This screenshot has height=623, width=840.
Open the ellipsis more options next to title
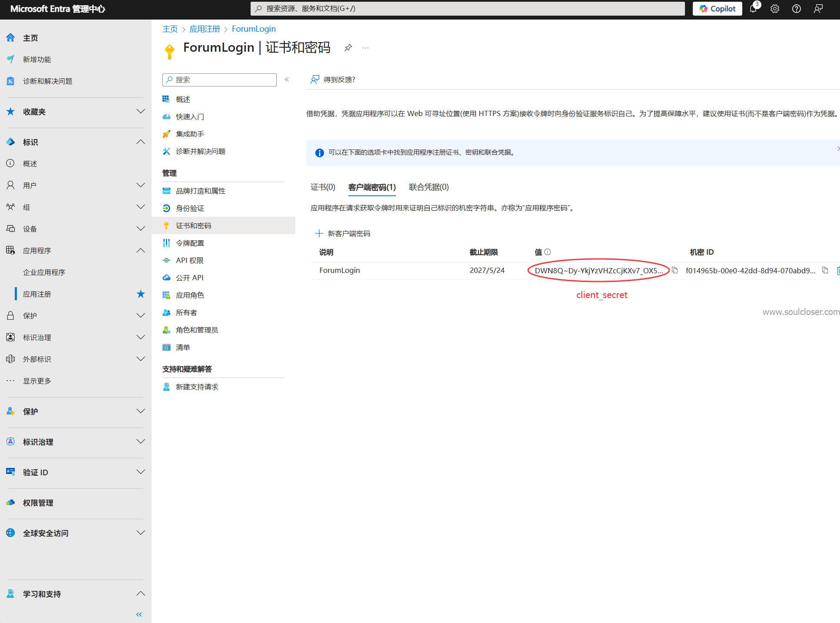(x=366, y=48)
